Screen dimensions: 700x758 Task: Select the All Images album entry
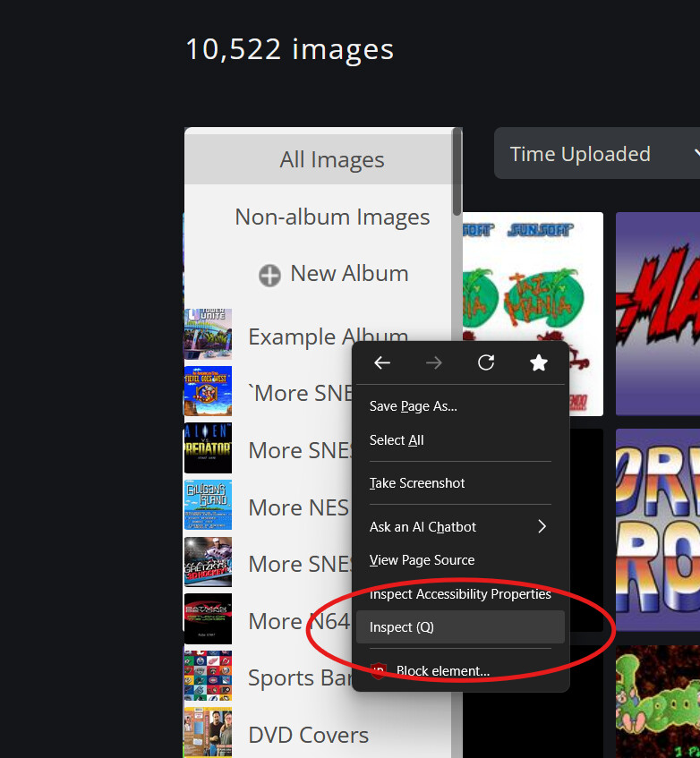pyautogui.click(x=331, y=160)
